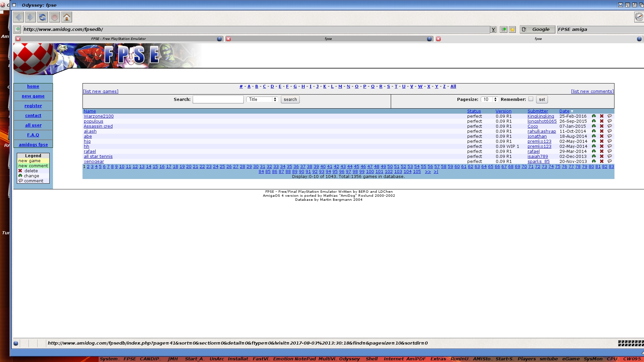The height and width of the screenshot is (362, 644).
Task: Open the contact sidebar link
Action: [33, 116]
